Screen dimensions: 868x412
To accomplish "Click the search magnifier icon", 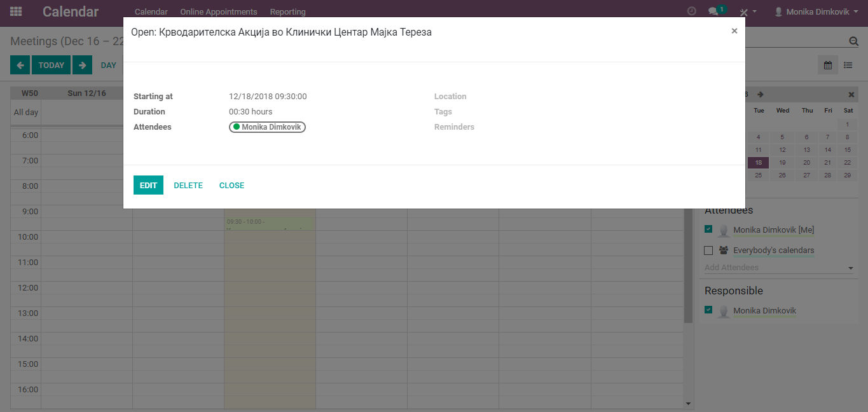I will click(x=853, y=41).
